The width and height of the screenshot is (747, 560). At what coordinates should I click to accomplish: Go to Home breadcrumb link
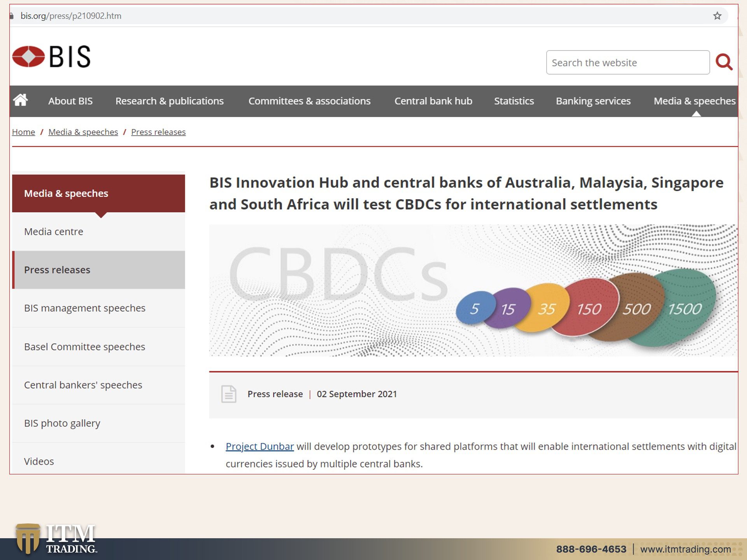click(x=23, y=132)
